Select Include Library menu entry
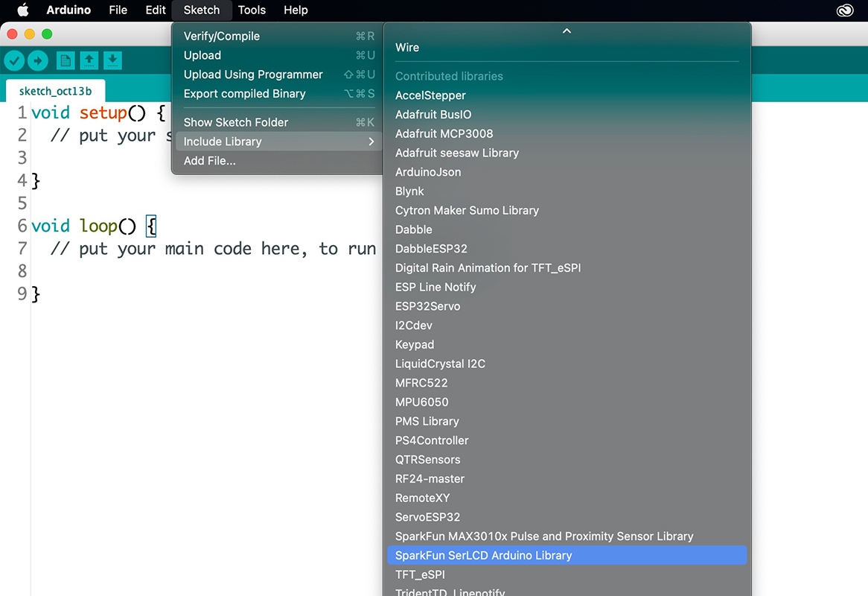This screenshot has height=596, width=868. (x=278, y=142)
